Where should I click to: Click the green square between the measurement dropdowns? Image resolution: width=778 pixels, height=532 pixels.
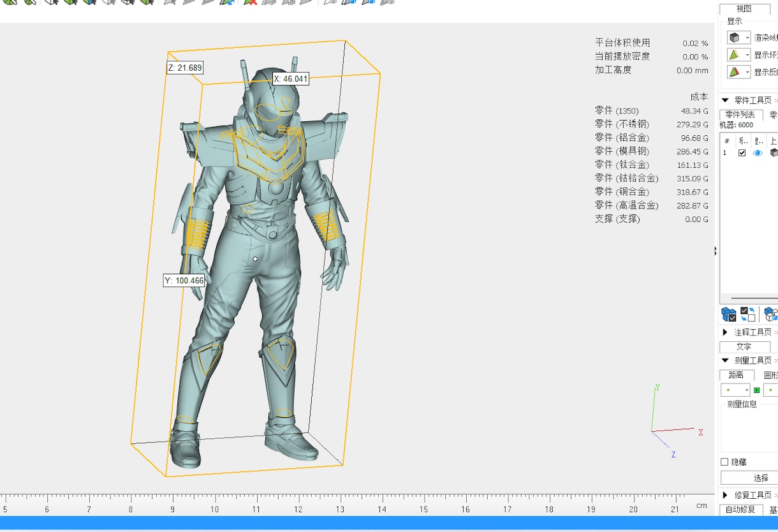pyautogui.click(x=757, y=390)
